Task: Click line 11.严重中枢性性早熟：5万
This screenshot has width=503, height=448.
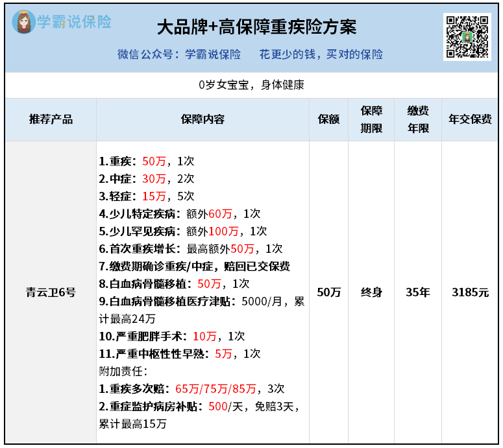Action: coord(180,354)
